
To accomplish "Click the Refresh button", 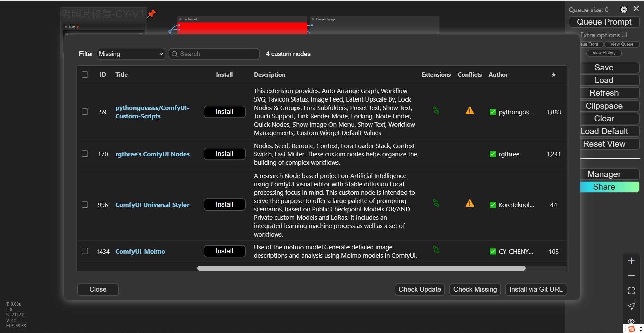I will point(609,93).
